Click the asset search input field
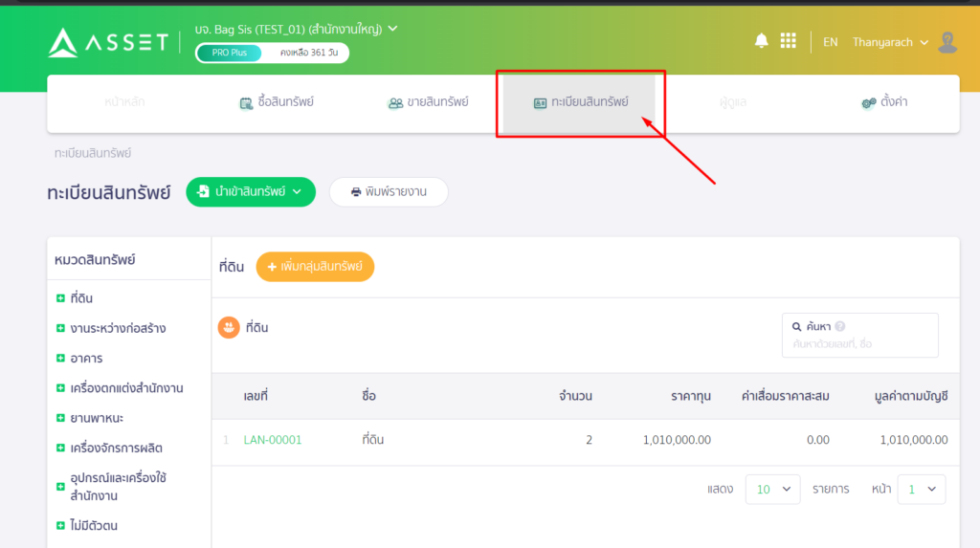Viewport: 980px width, 548px height. pos(859,343)
